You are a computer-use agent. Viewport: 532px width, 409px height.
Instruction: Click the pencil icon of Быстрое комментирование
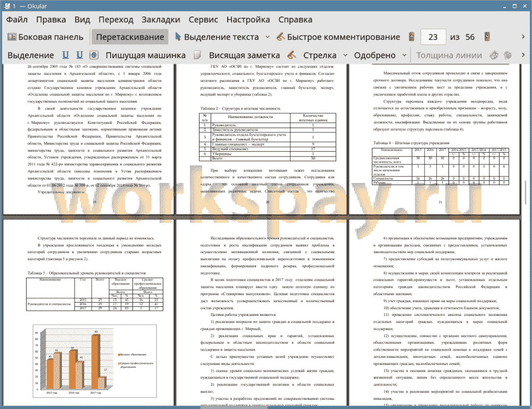coord(280,37)
